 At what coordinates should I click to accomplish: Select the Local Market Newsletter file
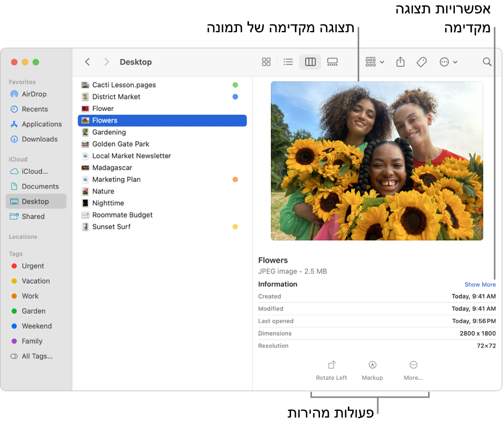(x=162, y=156)
